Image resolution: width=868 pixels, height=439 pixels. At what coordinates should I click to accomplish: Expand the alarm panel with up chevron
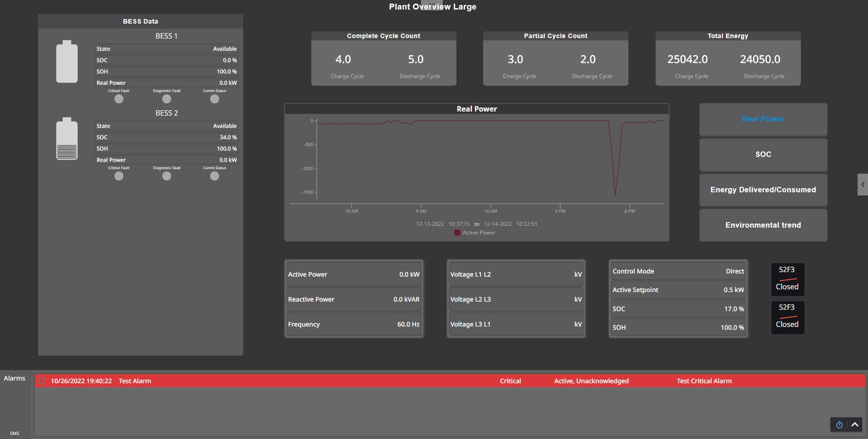pyautogui.click(x=855, y=425)
